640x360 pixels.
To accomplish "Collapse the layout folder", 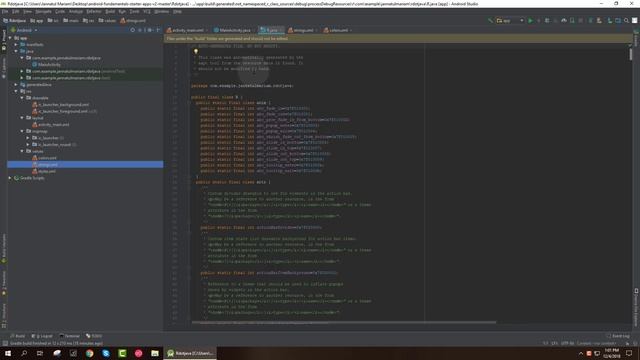I will pos(22,118).
